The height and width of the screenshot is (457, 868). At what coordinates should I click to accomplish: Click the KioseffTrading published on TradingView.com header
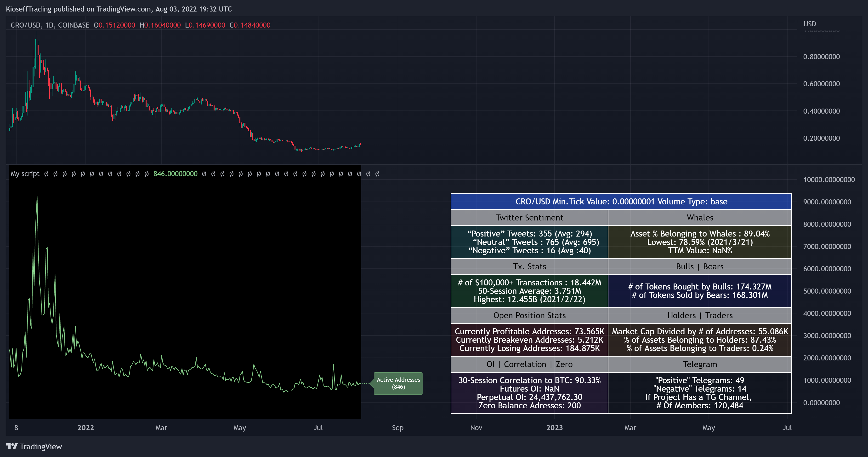click(119, 9)
